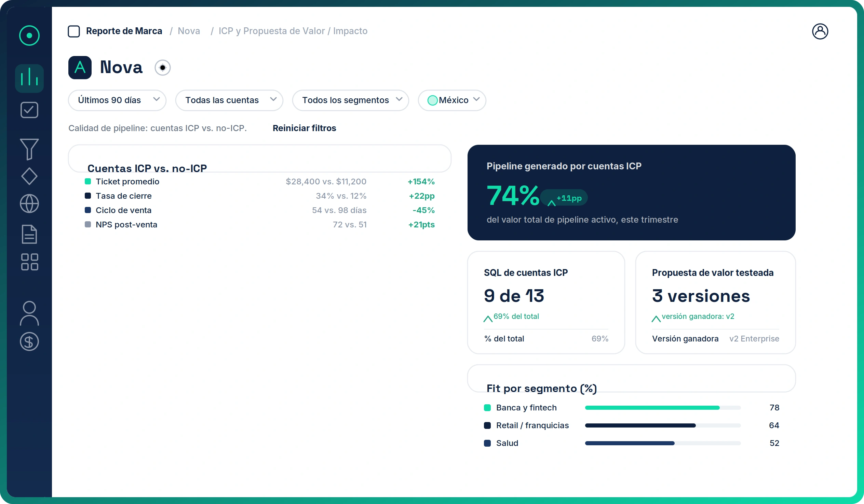This screenshot has width=864, height=504.
Task: Open the diamond shape sidebar icon
Action: pos(29,176)
